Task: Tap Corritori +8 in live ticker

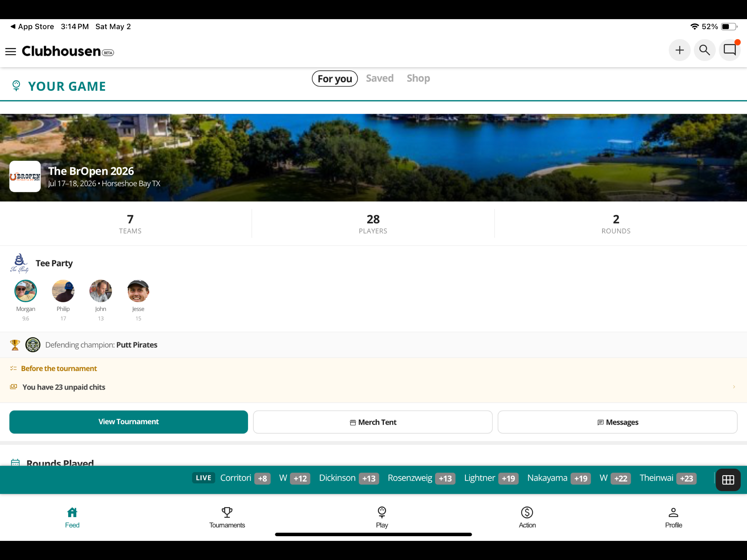Action: click(245, 478)
